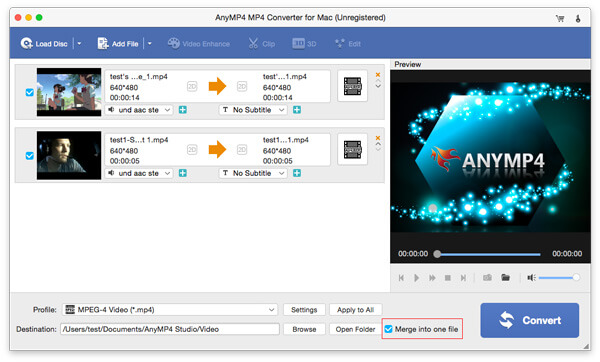This screenshot has width=600, height=362.
Task: Click source name test1-S...t 1.mp4
Action: [139, 140]
